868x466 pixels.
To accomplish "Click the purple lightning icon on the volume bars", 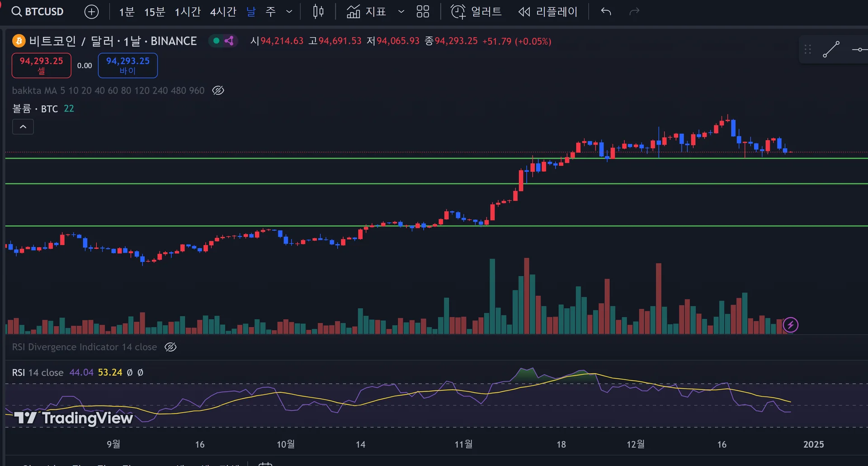I will [x=791, y=325].
